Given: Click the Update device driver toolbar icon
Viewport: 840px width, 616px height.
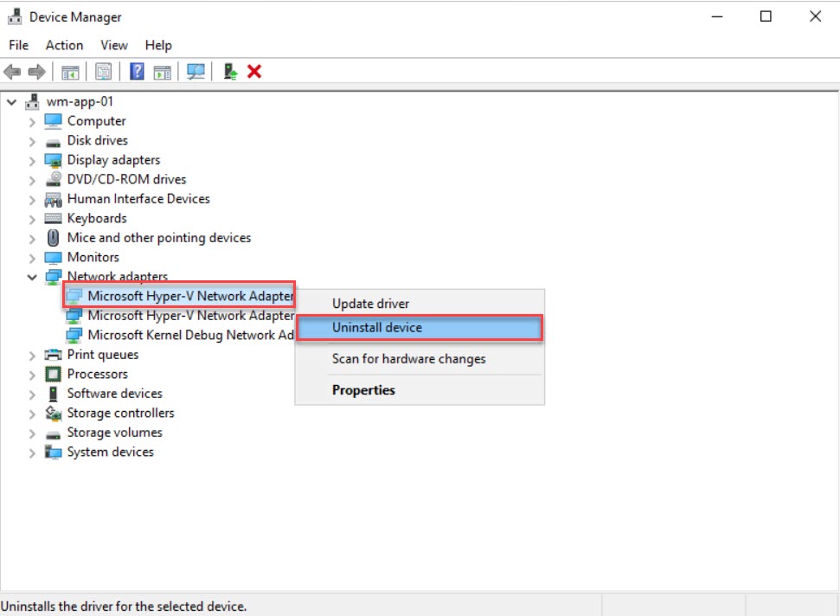Looking at the screenshot, I should 230,72.
